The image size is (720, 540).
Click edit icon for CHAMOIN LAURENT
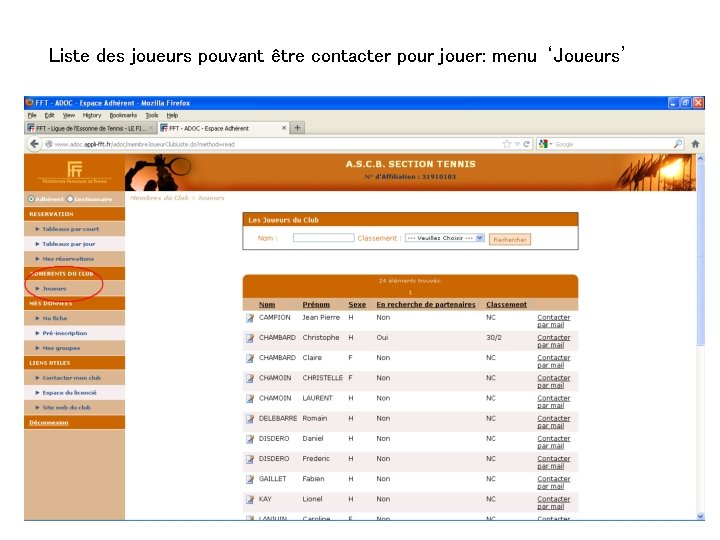(x=250, y=399)
